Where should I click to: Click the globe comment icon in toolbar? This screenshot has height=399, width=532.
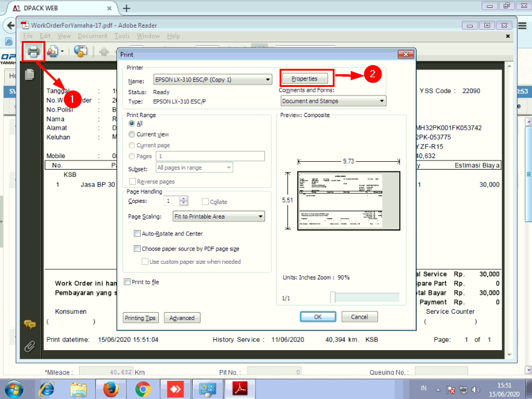click(80, 51)
